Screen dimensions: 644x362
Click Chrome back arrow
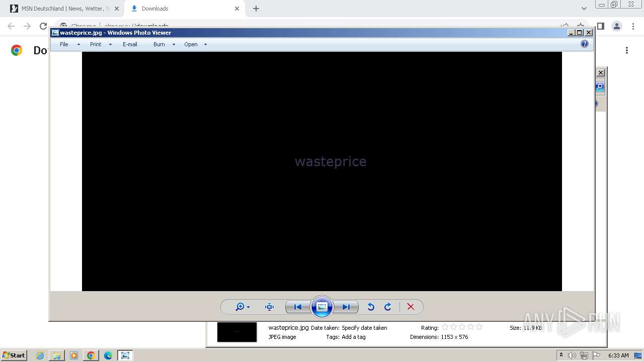click(11, 26)
